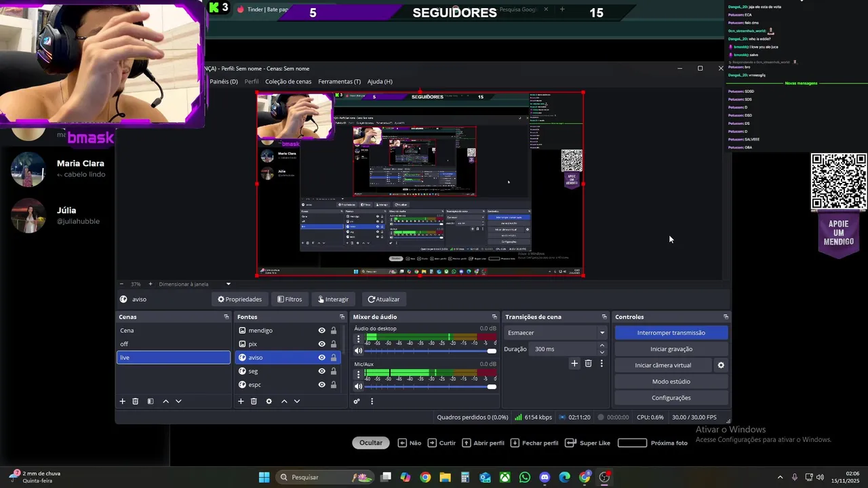868x488 pixels.
Task: Hide the seg source
Action: [322, 371]
